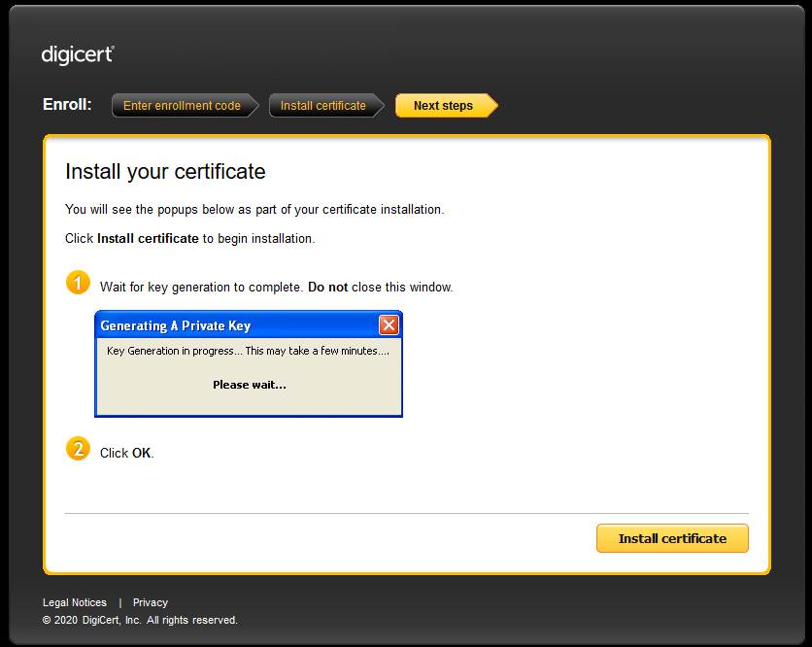
Task: Click the 'Wait for key generation' instruction
Action: (276, 288)
